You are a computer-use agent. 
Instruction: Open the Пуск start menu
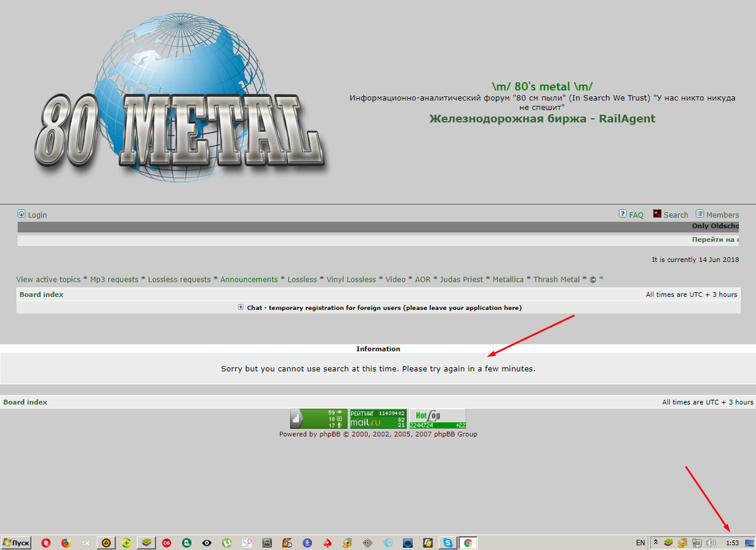click(x=16, y=542)
